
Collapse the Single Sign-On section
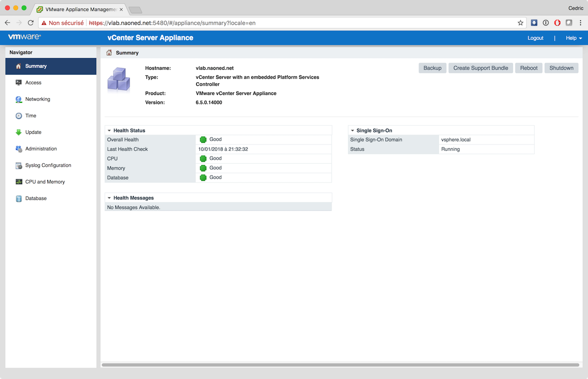click(352, 130)
